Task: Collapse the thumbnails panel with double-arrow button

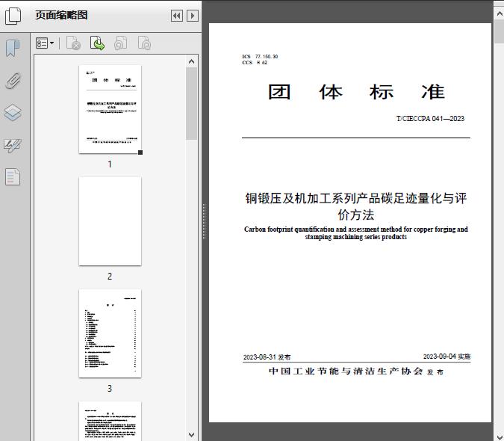Action: pos(177,16)
